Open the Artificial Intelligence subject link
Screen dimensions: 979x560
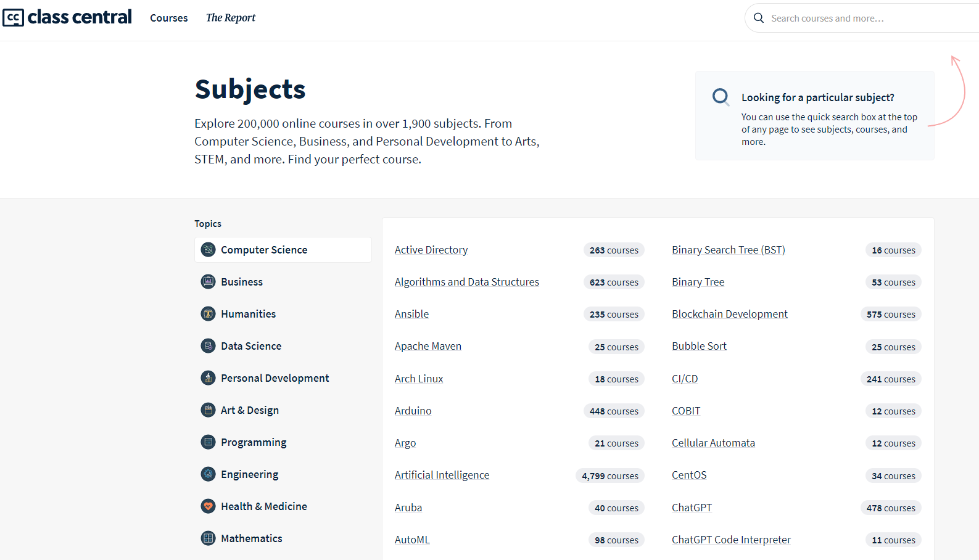click(x=442, y=475)
